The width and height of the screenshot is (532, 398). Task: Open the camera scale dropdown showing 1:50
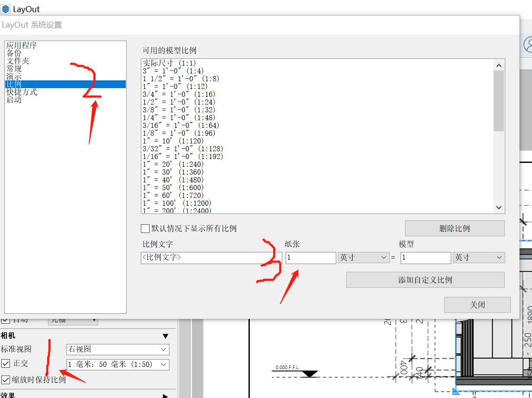(118, 364)
